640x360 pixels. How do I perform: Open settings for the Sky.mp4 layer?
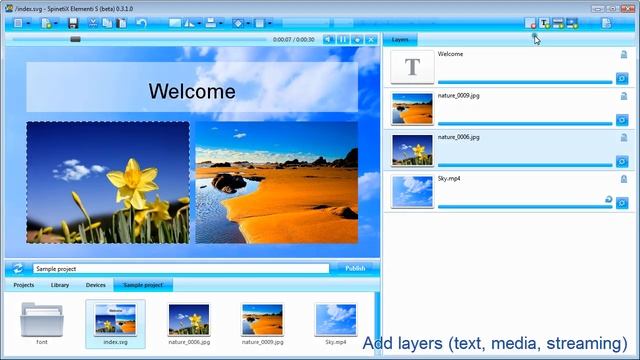tap(622, 203)
